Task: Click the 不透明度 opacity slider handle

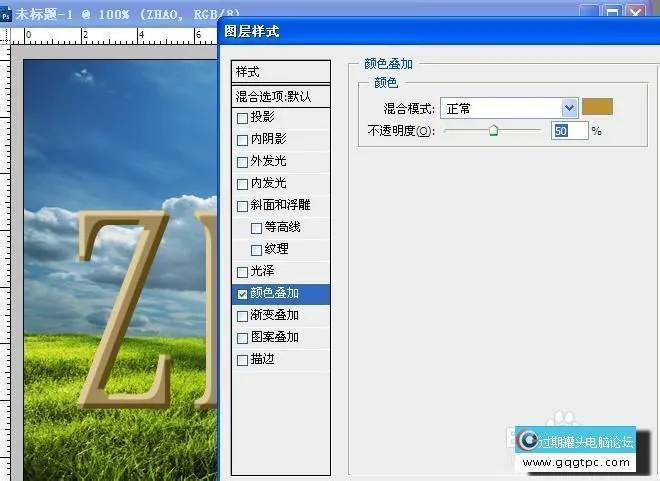Action: pos(493,130)
